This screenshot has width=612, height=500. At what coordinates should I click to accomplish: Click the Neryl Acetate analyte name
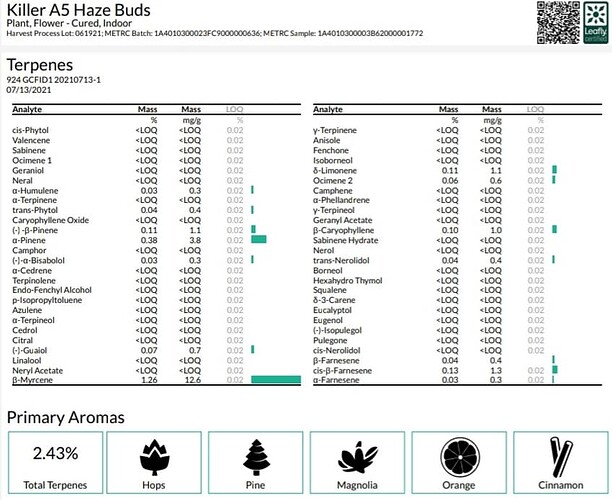click(37, 370)
